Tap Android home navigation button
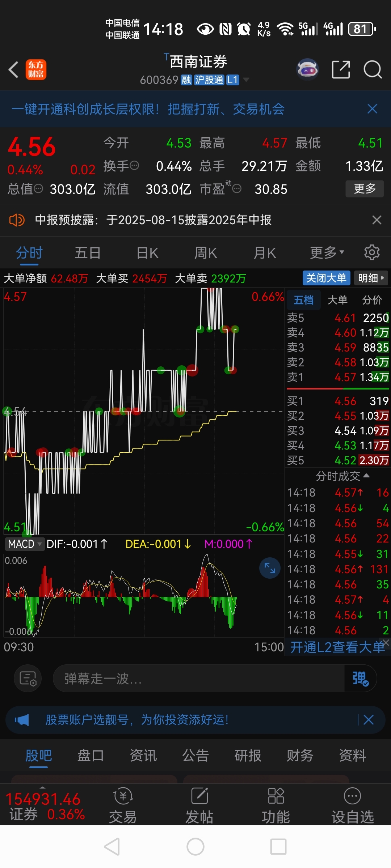 195,847
